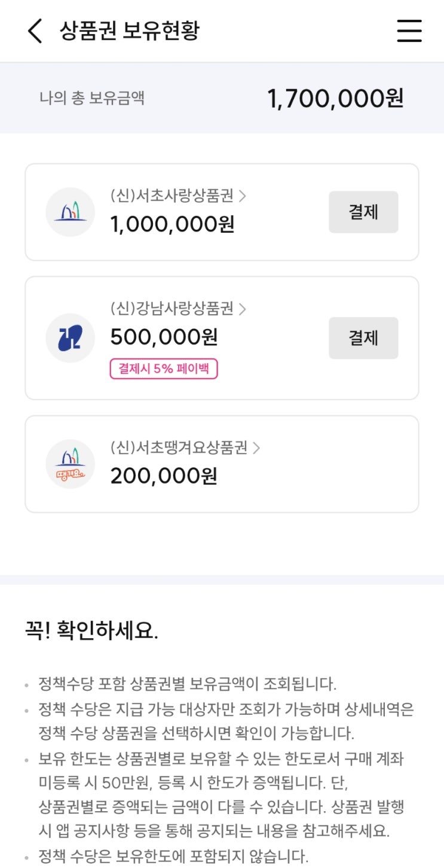
Task: Open the (신)서초사랑상품권 name link
Action: coord(172,196)
